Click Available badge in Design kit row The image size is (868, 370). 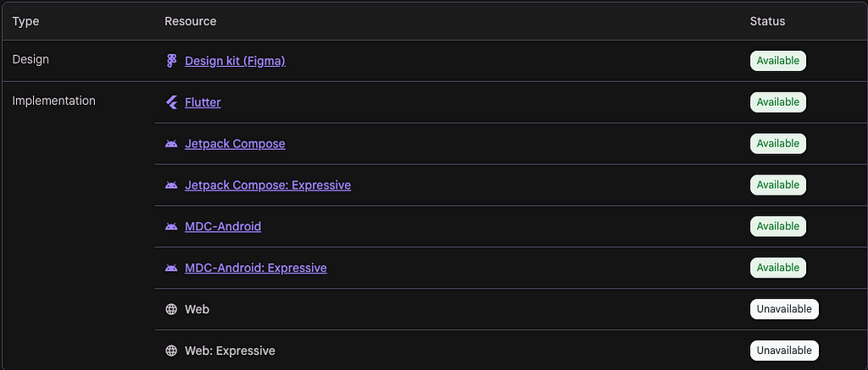tap(778, 61)
